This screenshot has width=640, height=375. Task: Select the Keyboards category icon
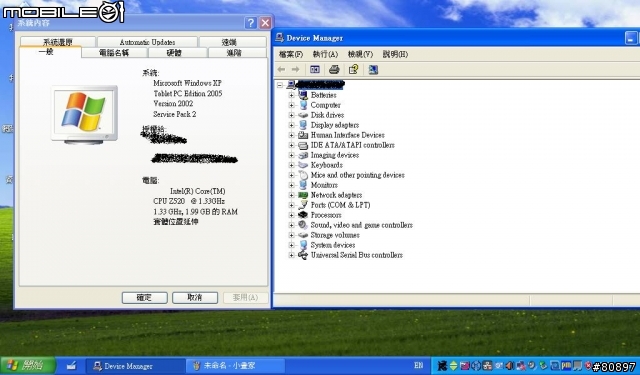pyautogui.click(x=303, y=165)
